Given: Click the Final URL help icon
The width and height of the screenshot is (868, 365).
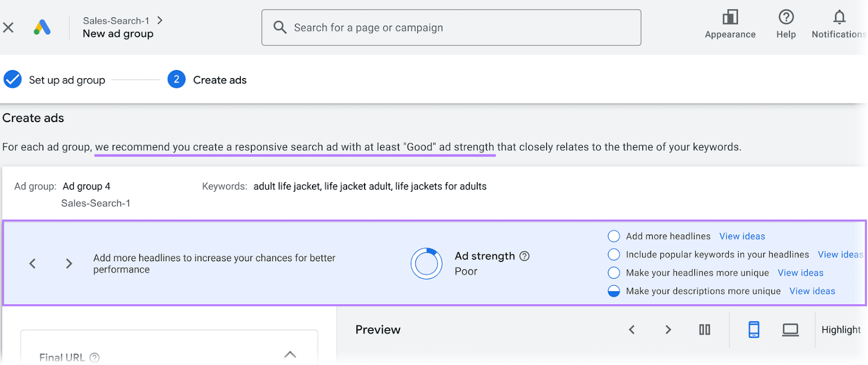Looking at the screenshot, I should (x=94, y=357).
